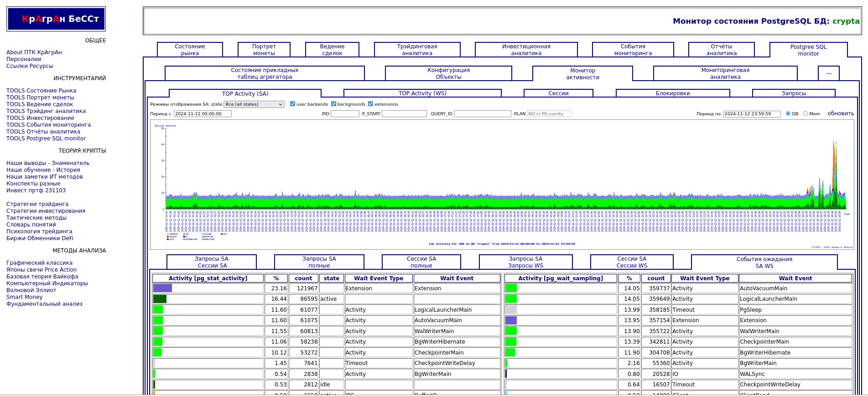
Task: Click the Wait Event Type column header in pg_wait_sampling
Action: click(x=704, y=278)
